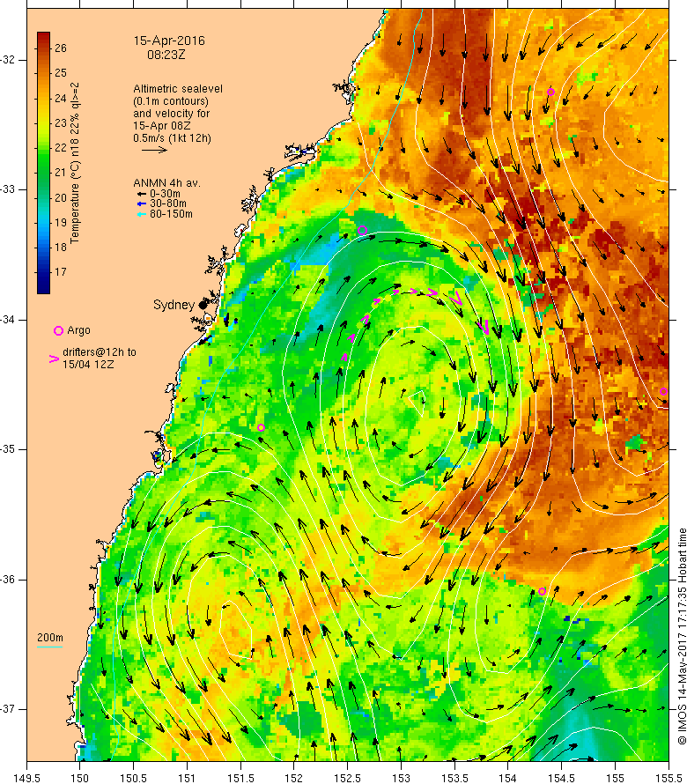Click the blue 30-80m arrow legend icon
The image size is (687, 784).
coord(142,204)
